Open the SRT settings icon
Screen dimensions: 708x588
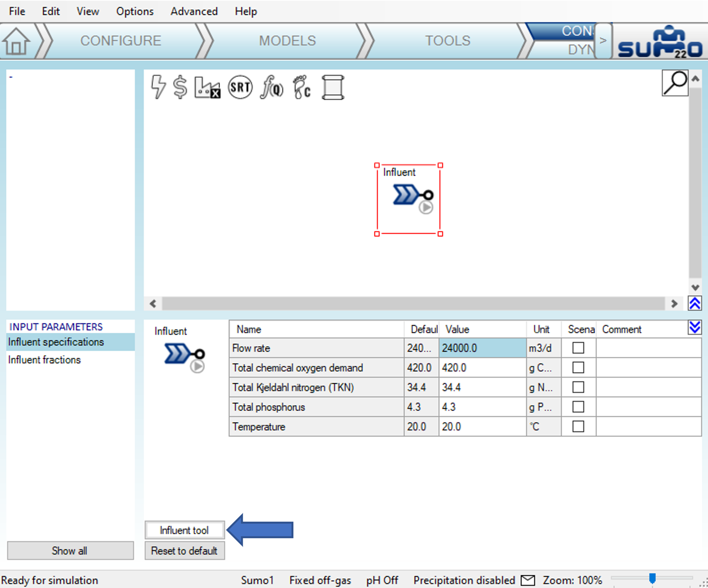pos(240,87)
